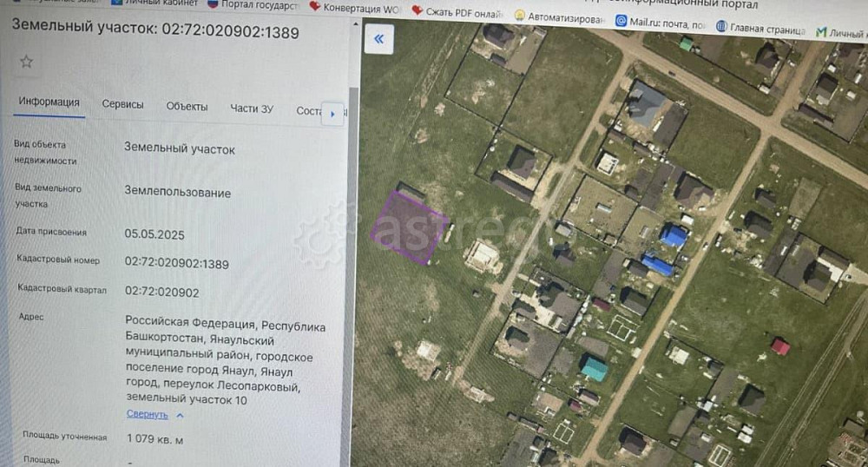Open the Сжать PDF онлайн bookmark
Image resolution: width=868 pixels, height=467 pixels.
[x=457, y=12]
